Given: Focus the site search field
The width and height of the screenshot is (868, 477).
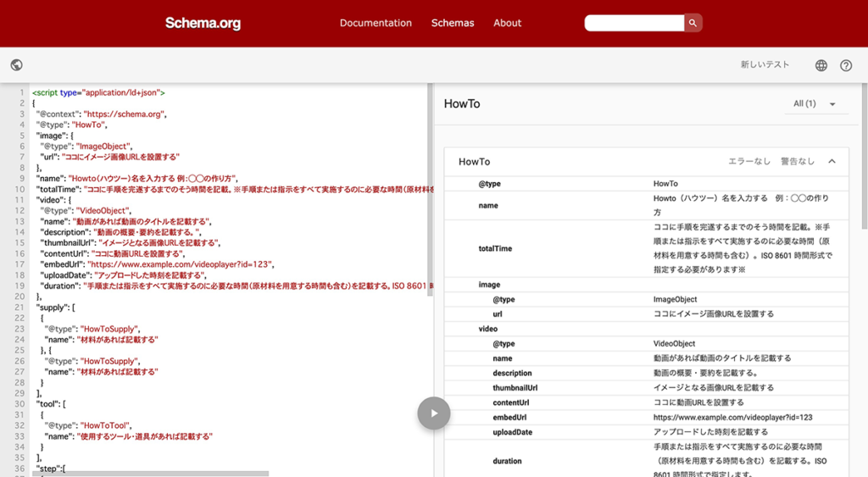Looking at the screenshot, I should click(x=634, y=23).
